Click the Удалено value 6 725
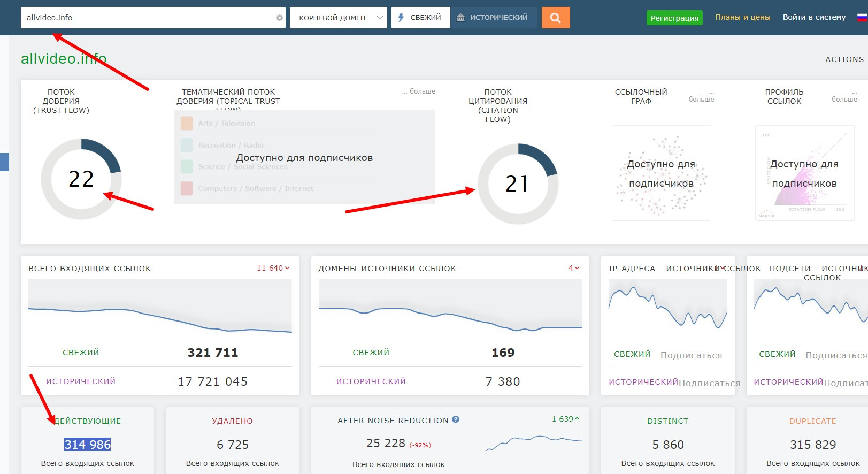Screen dimensions: 868x474 (233, 445)
